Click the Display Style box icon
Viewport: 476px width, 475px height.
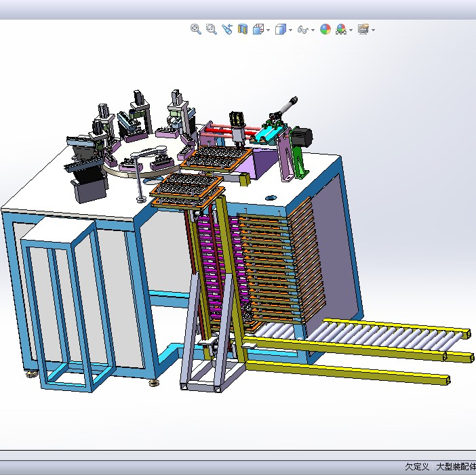click(x=280, y=29)
